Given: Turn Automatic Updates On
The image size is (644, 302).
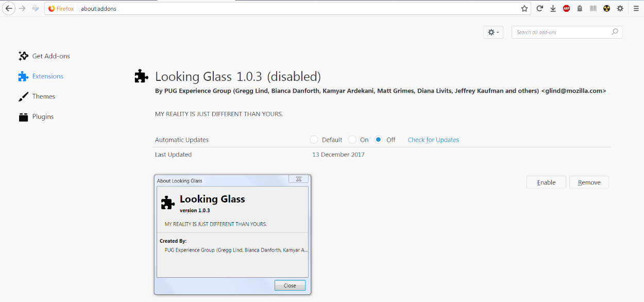Looking at the screenshot, I should click(x=352, y=140).
